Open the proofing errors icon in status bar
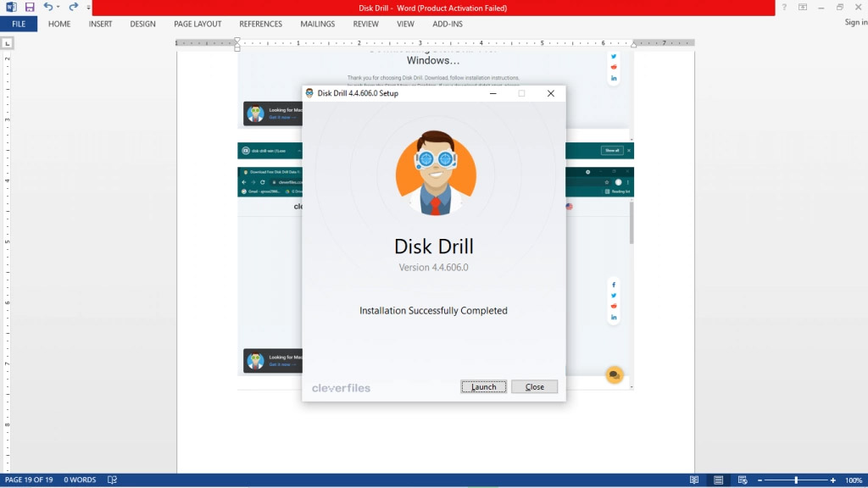Viewport: 868px width, 488px height. click(x=112, y=480)
